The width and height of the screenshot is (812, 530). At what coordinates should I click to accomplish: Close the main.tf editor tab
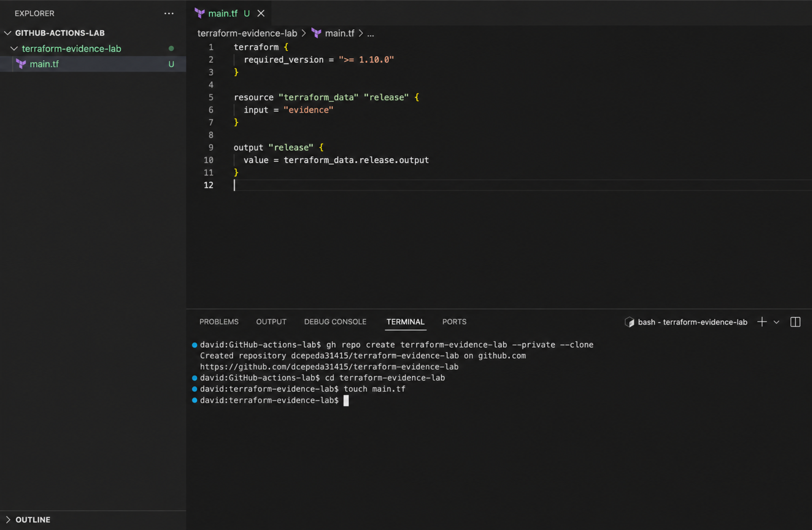261,13
